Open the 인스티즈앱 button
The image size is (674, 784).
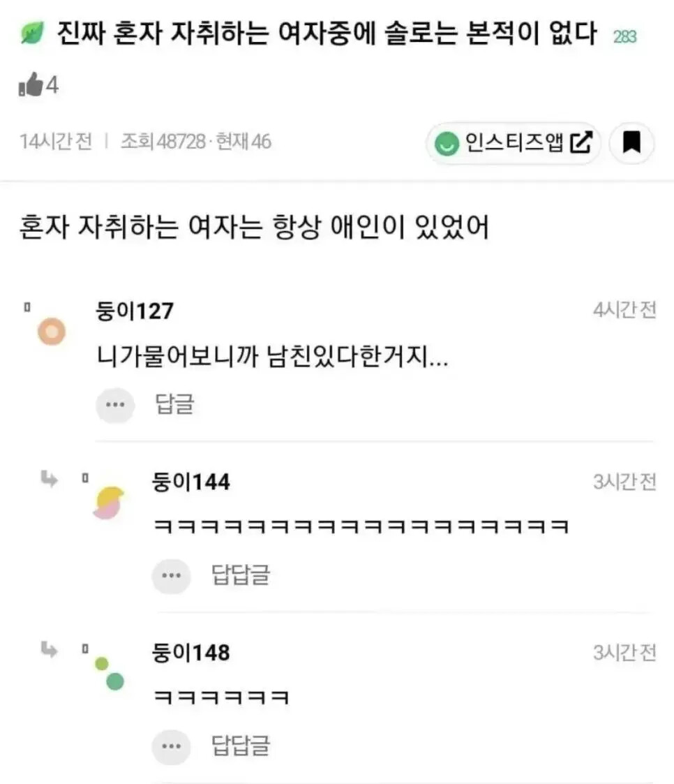tap(514, 143)
